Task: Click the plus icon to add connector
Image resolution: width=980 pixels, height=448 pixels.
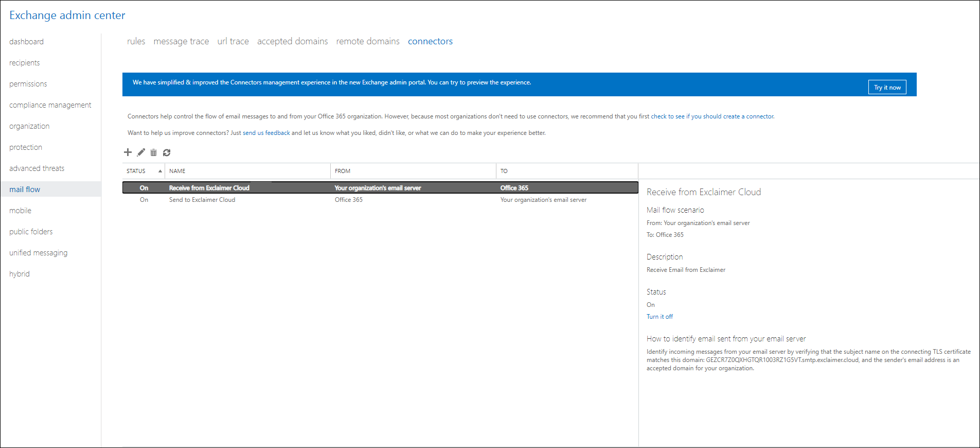Action: click(x=128, y=152)
